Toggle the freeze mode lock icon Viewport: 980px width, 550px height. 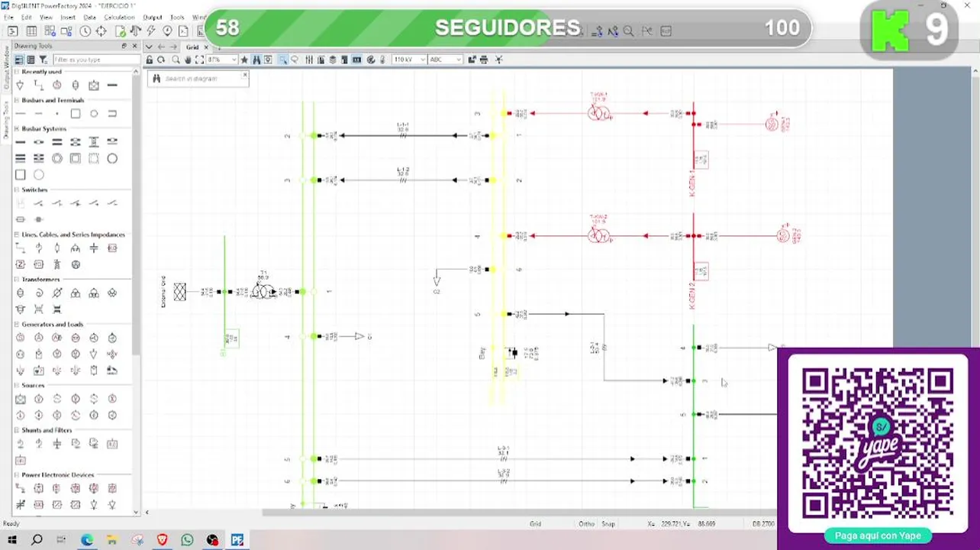tap(150, 60)
